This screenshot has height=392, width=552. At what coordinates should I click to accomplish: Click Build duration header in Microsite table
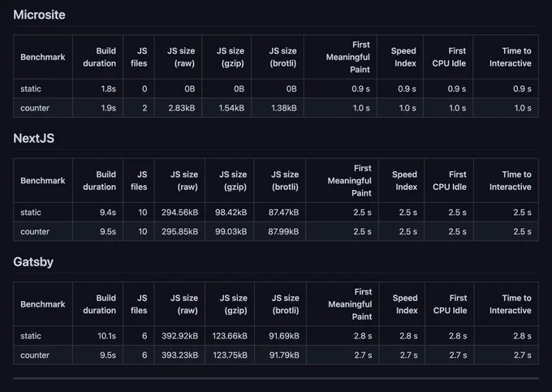pyautogui.click(x=99, y=57)
